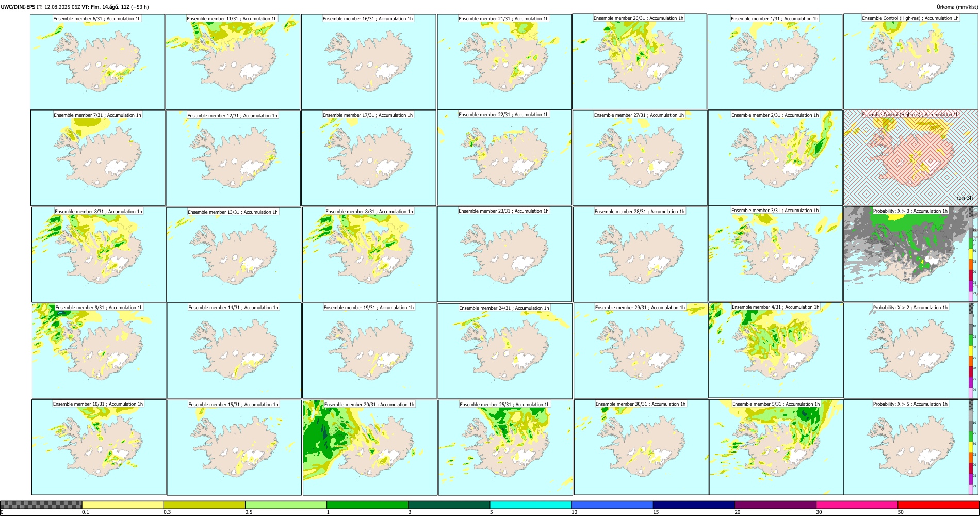Click the red above-50 legend swatch
Image resolution: width=980 pixels, height=516 pixels.
(x=938, y=505)
